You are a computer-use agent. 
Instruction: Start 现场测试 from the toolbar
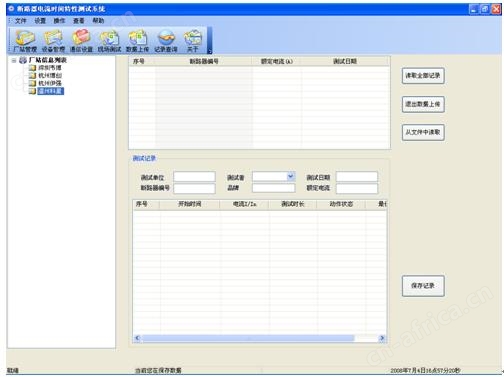click(x=109, y=41)
